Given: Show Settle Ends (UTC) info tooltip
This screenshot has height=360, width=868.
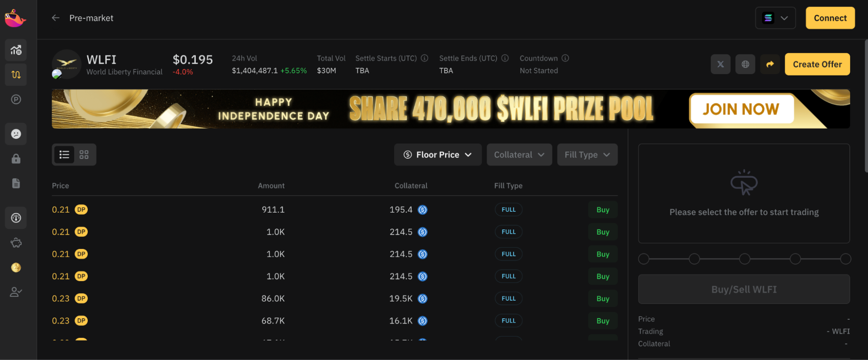Looking at the screenshot, I should pos(505,58).
